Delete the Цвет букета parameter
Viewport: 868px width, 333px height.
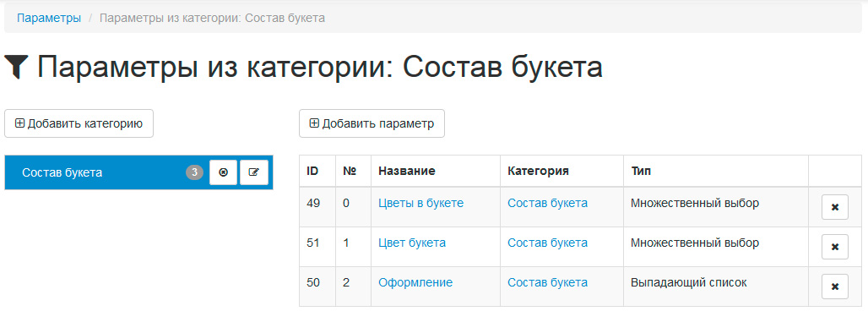(835, 247)
